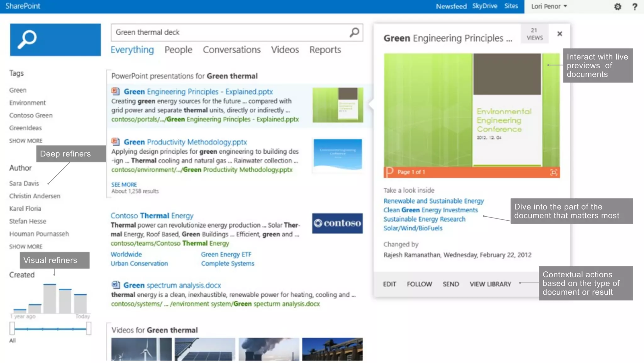Jump to Clean Green Energy Investments section

(x=430, y=210)
